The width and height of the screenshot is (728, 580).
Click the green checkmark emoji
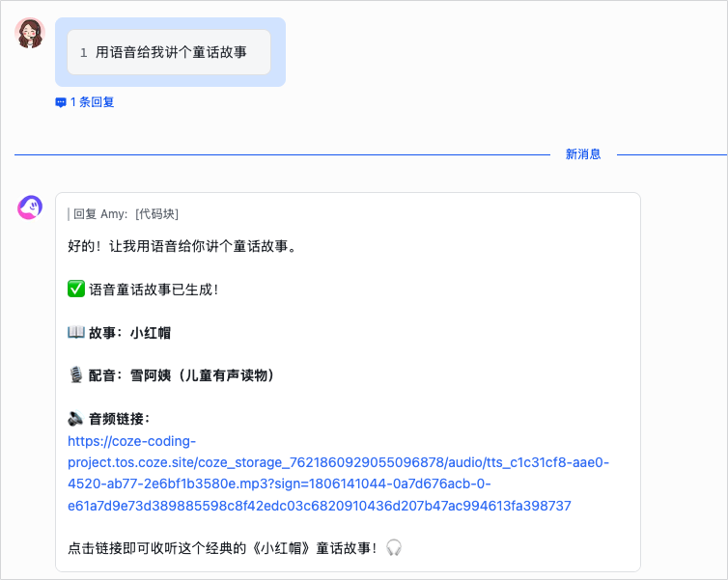76,289
